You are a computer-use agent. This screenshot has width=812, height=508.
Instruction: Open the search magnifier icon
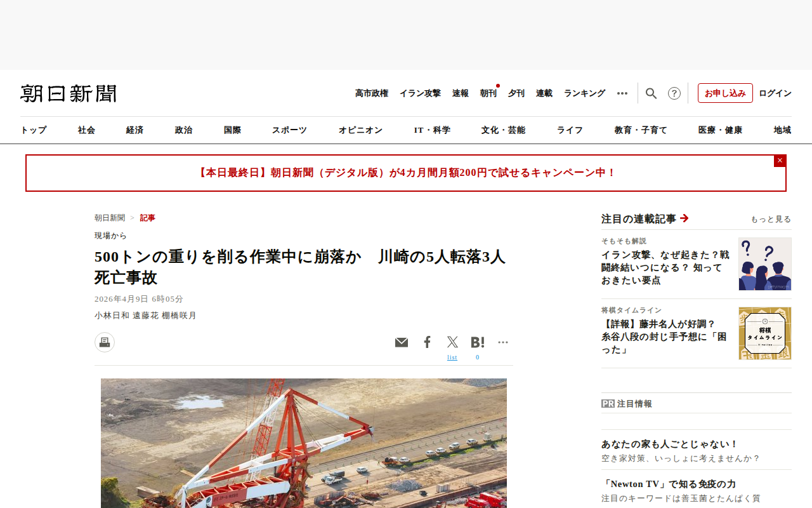651,93
